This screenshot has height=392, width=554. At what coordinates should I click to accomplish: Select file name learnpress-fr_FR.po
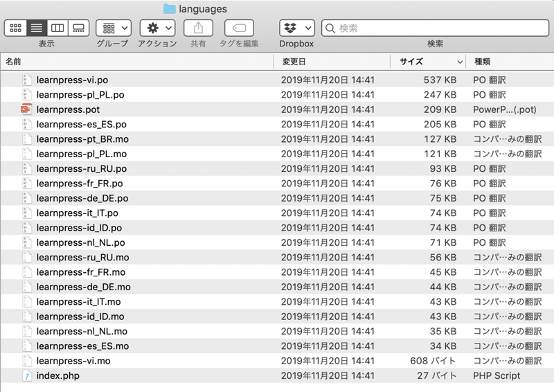coord(80,184)
